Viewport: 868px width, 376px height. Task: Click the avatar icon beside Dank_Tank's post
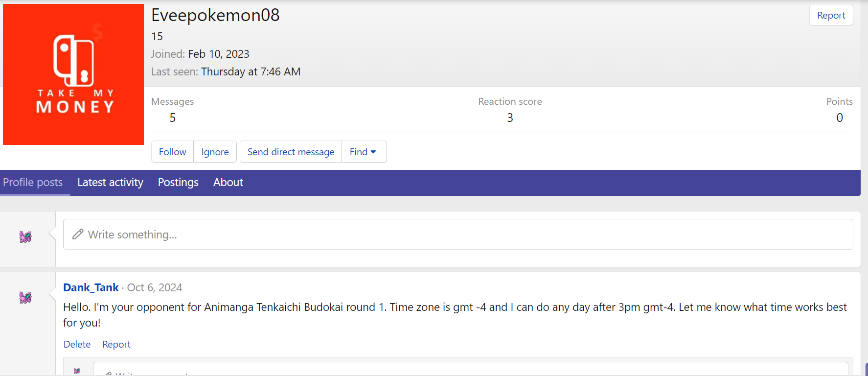[25, 297]
